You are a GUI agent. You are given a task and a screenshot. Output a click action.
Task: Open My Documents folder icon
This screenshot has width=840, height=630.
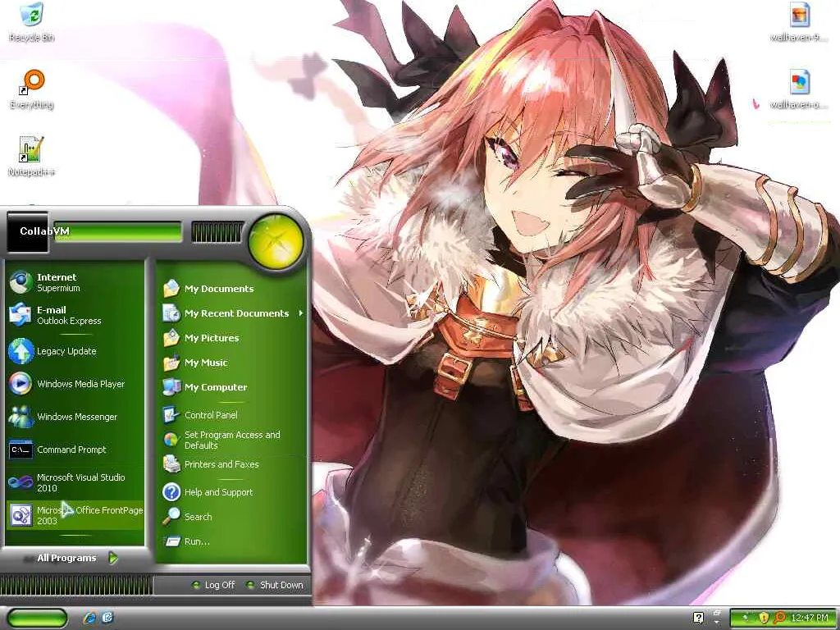tap(171, 288)
